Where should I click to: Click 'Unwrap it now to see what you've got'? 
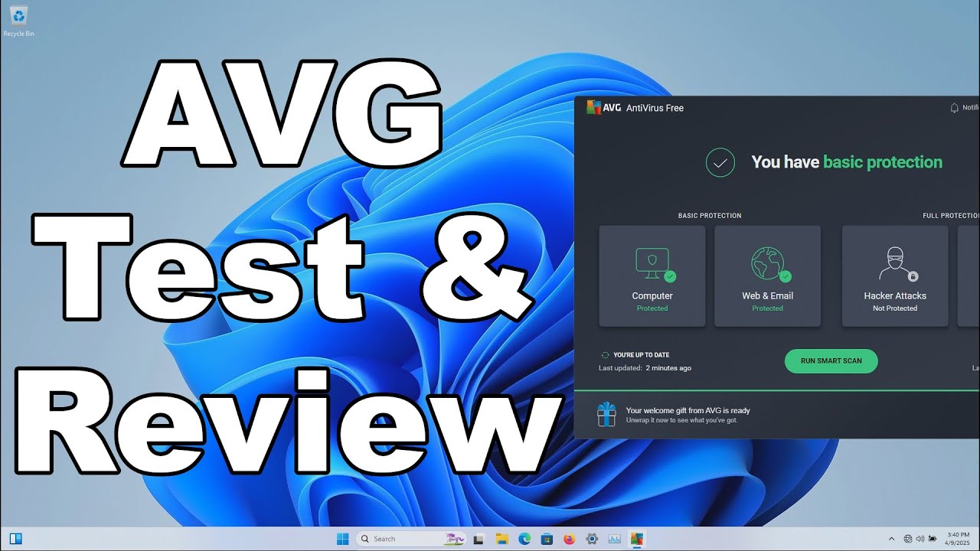pyautogui.click(x=681, y=420)
